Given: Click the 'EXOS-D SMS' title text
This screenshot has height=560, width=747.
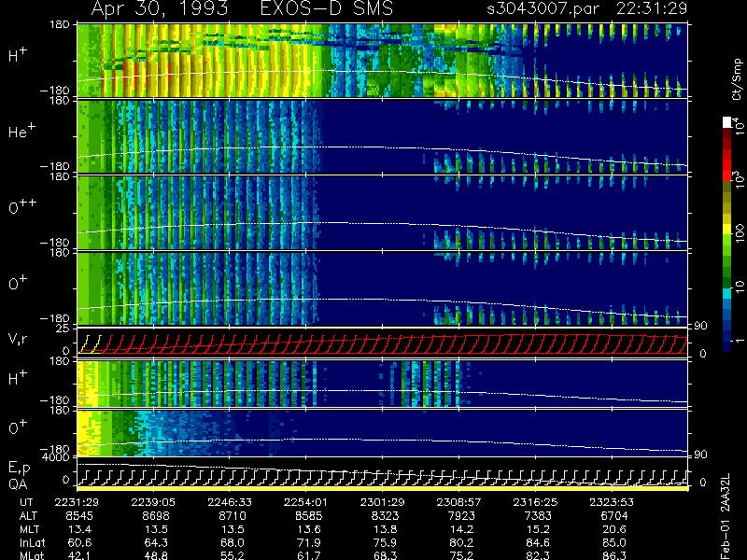Looking at the screenshot, I should click(327, 8).
